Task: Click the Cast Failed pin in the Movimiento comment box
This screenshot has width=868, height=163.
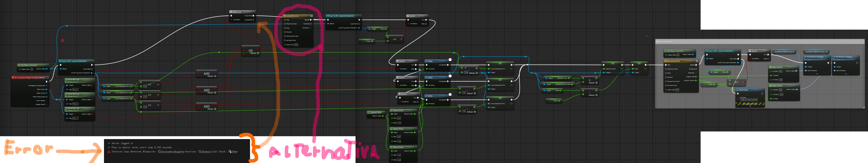Action: coord(738,59)
